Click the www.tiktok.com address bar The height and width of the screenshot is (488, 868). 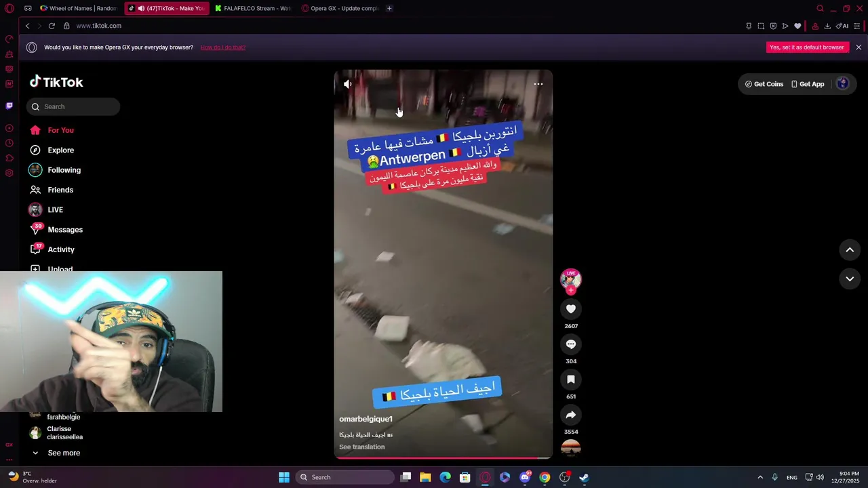(99, 26)
